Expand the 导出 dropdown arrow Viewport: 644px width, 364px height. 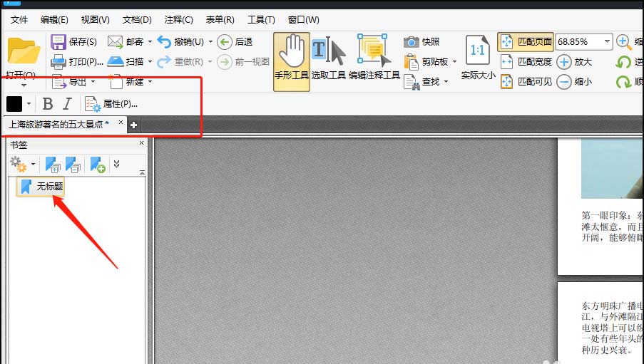(93, 82)
